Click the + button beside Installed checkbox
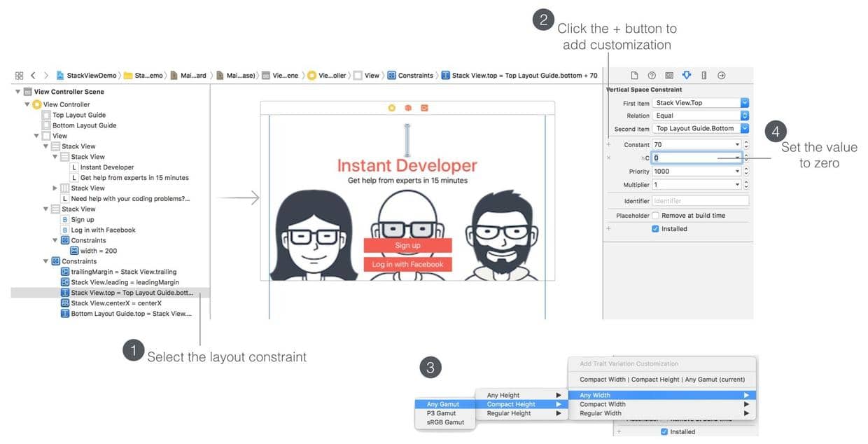 (x=608, y=229)
